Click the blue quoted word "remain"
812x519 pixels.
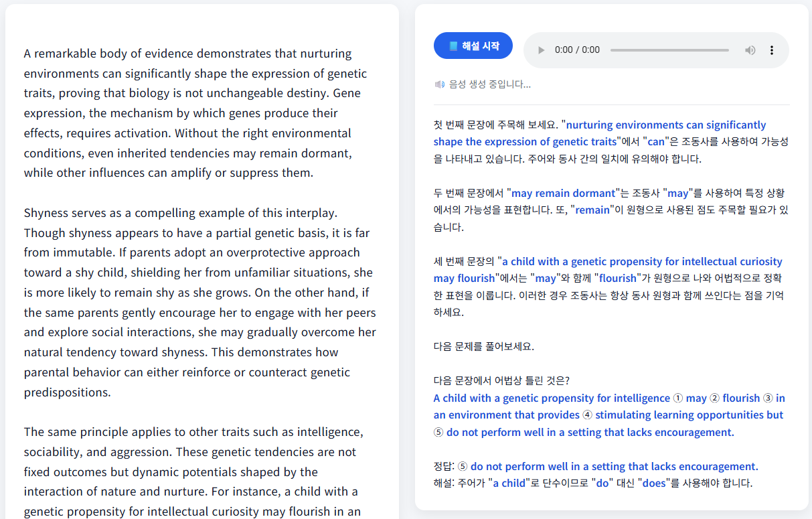pyautogui.click(x=592, y=210)
